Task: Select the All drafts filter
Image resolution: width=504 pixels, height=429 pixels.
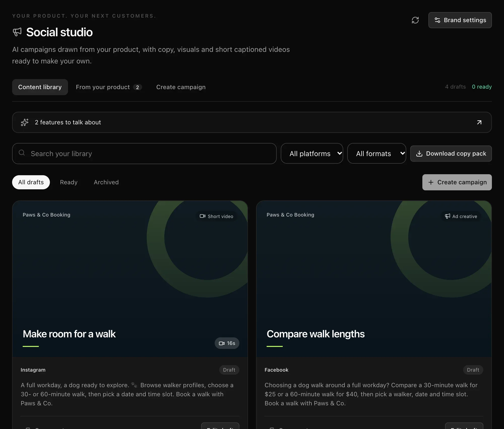Action: pos(31,182)
